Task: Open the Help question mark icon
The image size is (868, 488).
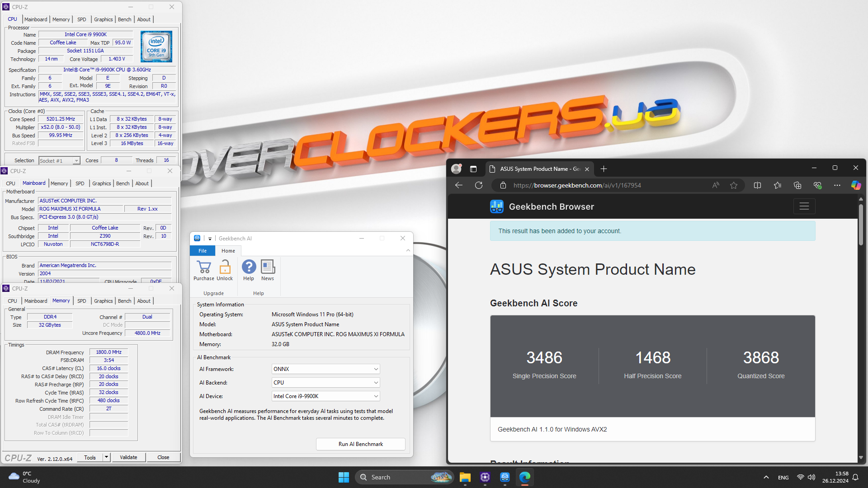Action: click(249, 267)
